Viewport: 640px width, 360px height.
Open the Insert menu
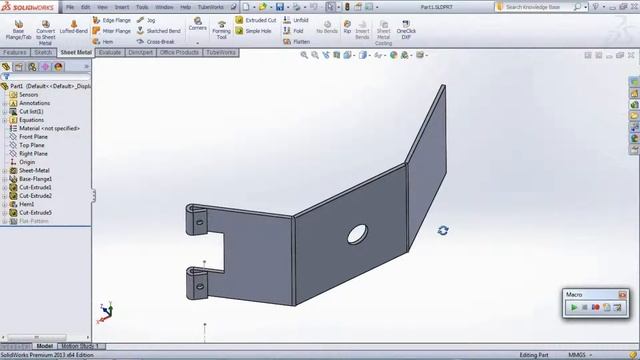coord(122,7)
